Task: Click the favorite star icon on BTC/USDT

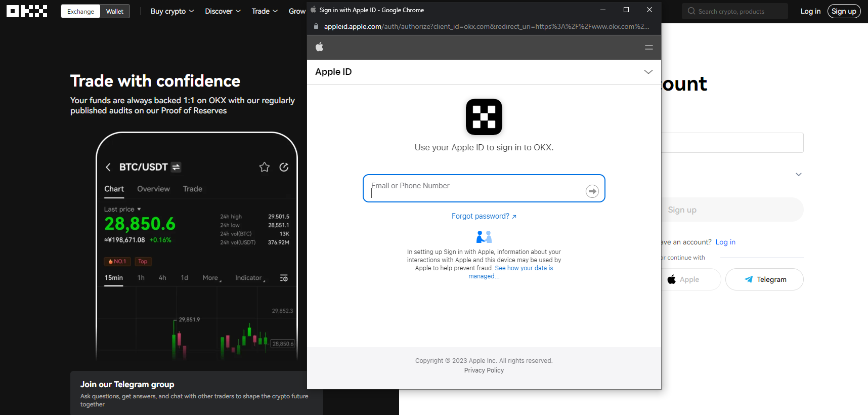Action: click(x=265, y=167)
